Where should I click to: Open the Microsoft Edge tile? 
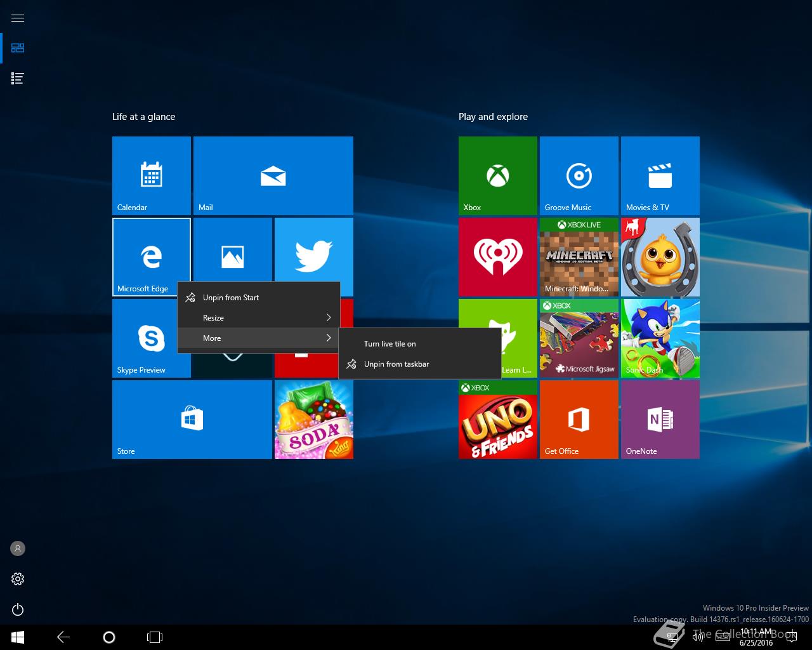click(x=152, y=257)
